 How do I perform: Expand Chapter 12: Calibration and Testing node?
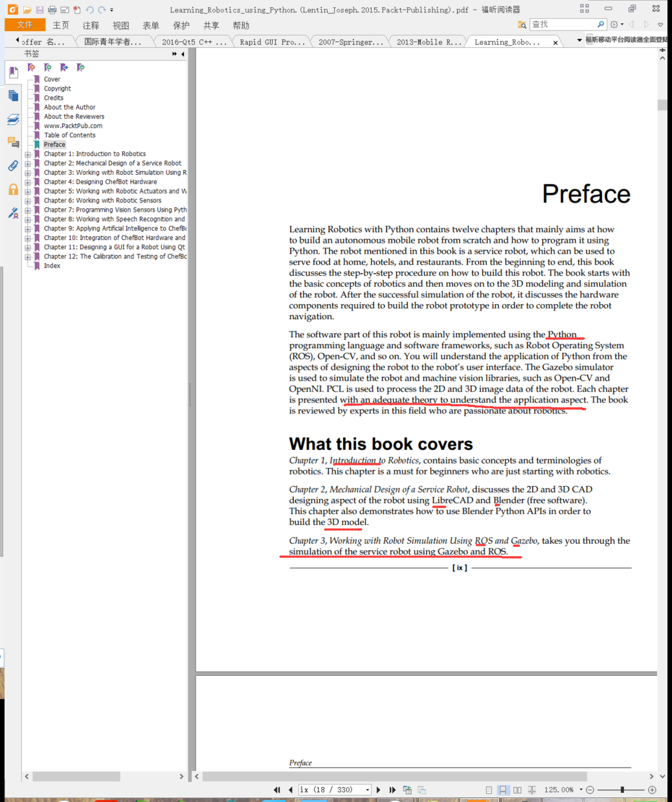(x=28, y=257)
